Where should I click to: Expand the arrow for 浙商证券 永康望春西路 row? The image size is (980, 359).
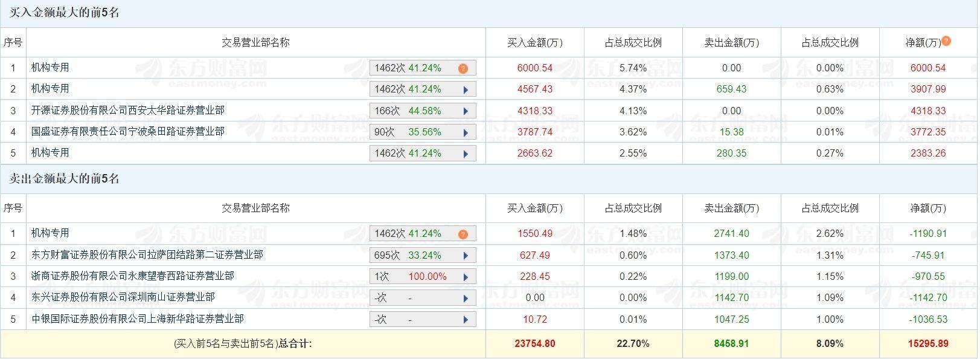pos(466,277)
